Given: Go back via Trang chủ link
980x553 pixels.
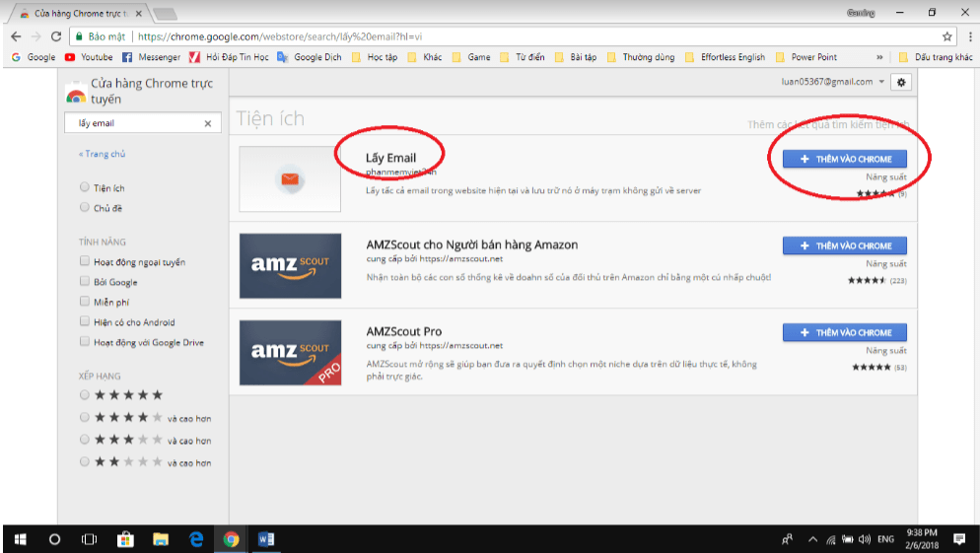Looking at the screenshot, I should pyautogui.click(x=103, y=154).
